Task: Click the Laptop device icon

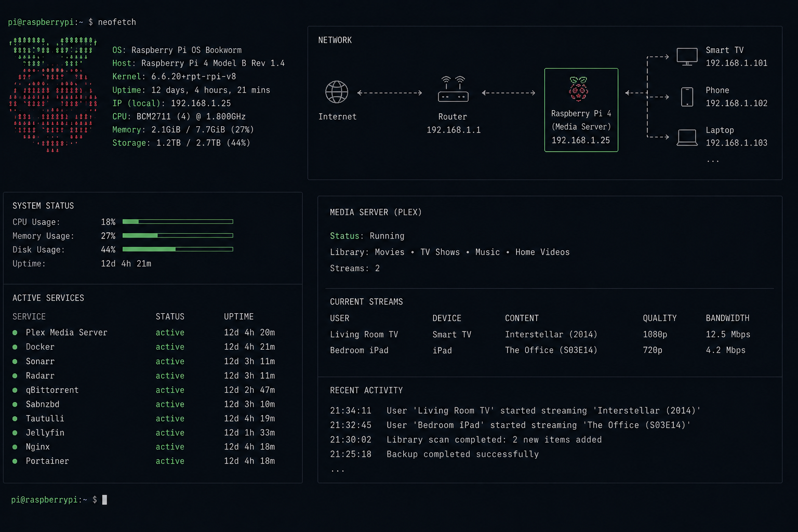Action: (687, 137)
